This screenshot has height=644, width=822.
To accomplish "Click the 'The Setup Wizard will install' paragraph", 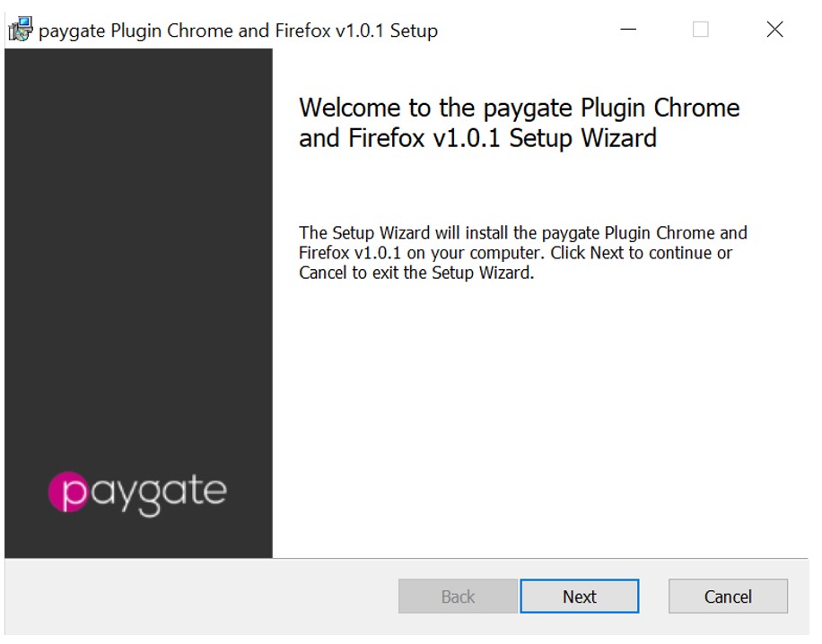I will point(522,253).
